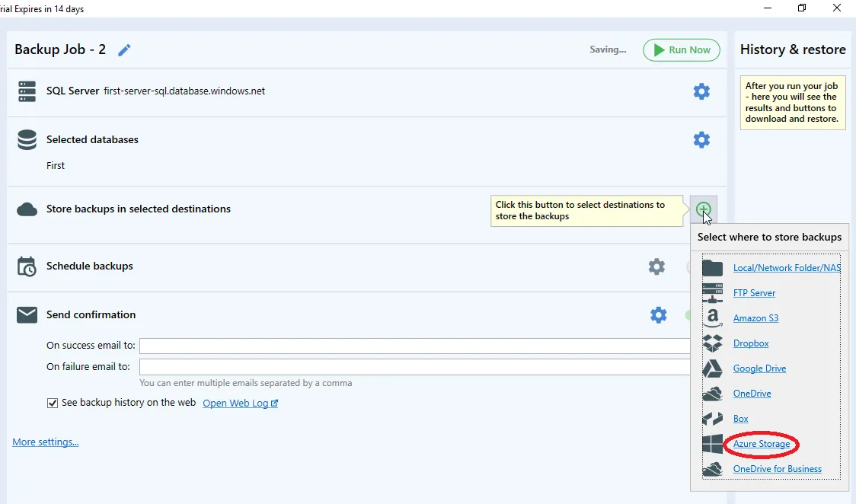Click the Backup Job - 2 title

pyautogui.click(x=60, y=49)
